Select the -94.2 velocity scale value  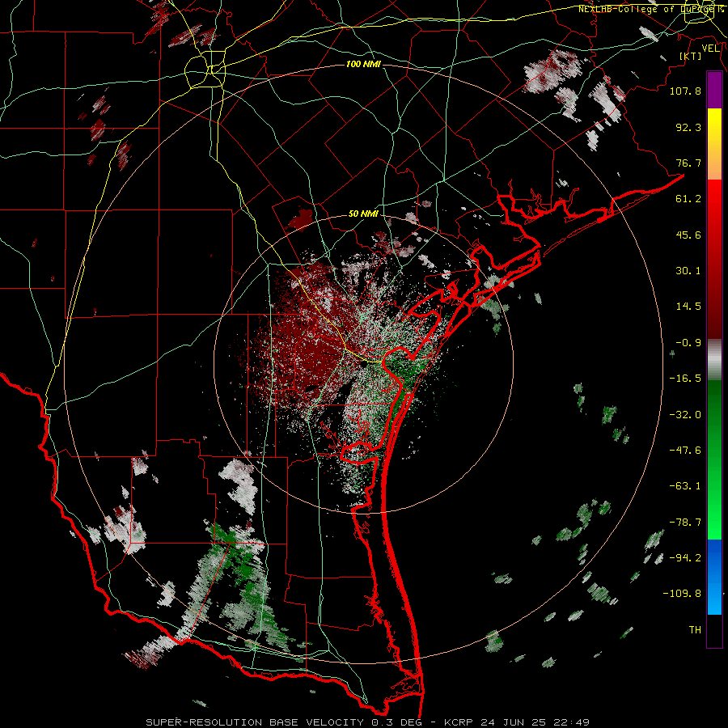[x=685, y=557]
